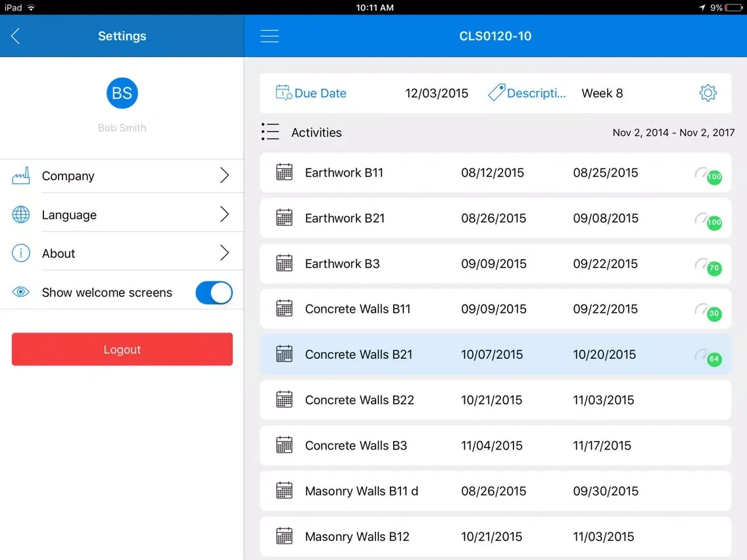This screenshot has height=560, width=747.
Task: Tap the BS profile avatar
Action: [x=122, y=93]
